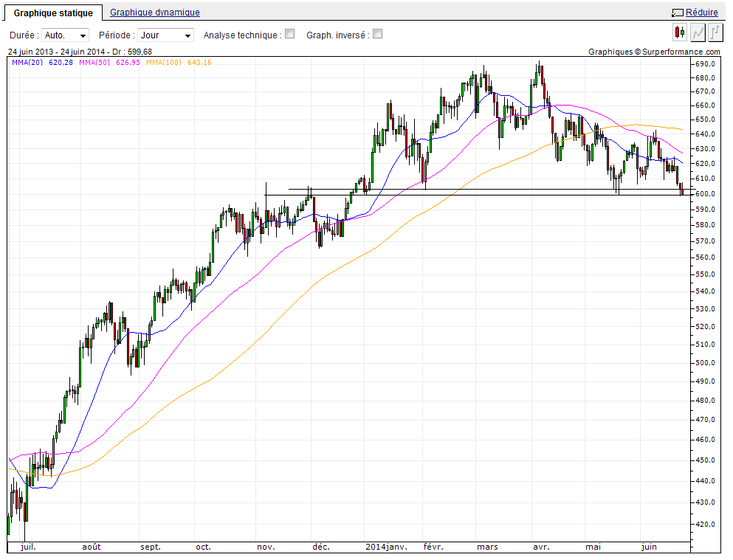
Task: Click the avr. month label on time axis
Action: [541, 547]
